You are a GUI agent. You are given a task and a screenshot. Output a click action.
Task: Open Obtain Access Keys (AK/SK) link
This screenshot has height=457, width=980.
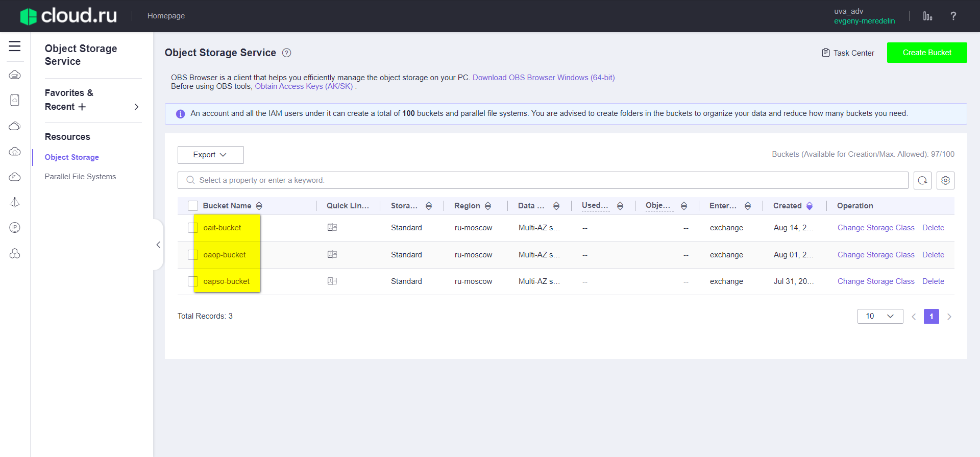(x=304, y=86)
